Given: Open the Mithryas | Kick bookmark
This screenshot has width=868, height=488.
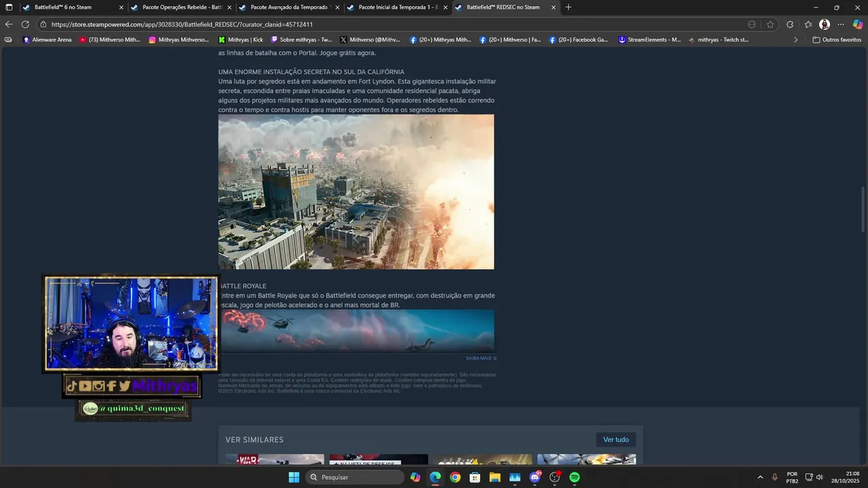Looking at the screenshot, I should click(241, 40).
